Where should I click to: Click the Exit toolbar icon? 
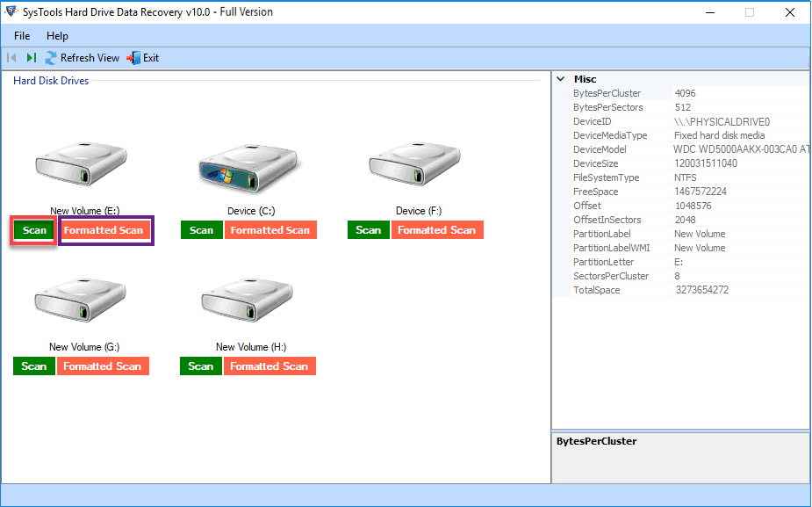(133, 58)
